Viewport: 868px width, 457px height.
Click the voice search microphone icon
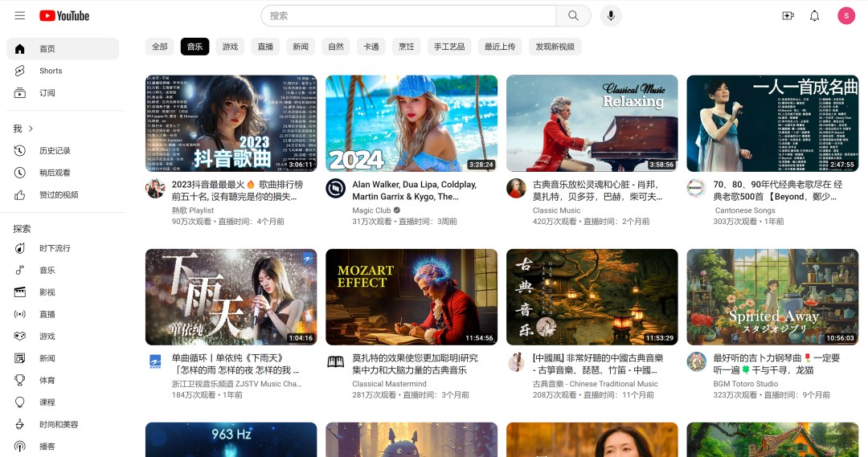click(x=611, y=16)
